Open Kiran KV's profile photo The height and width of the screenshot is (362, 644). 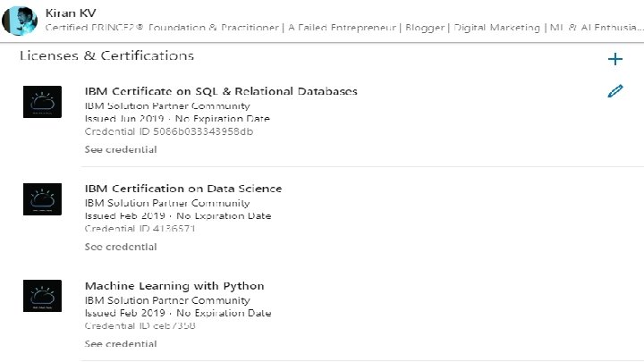[x=18, y=19]
